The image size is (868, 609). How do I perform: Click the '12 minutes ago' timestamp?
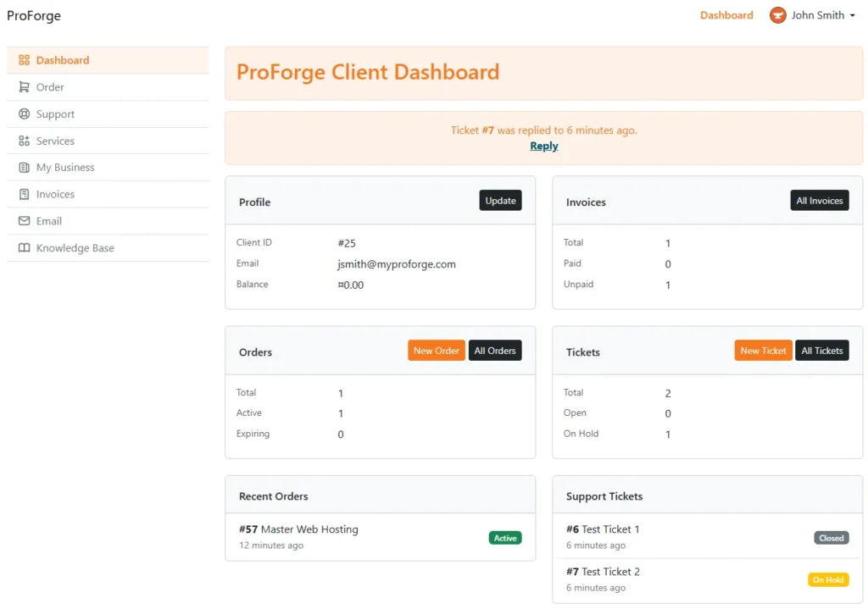click(x=271, y=545)
